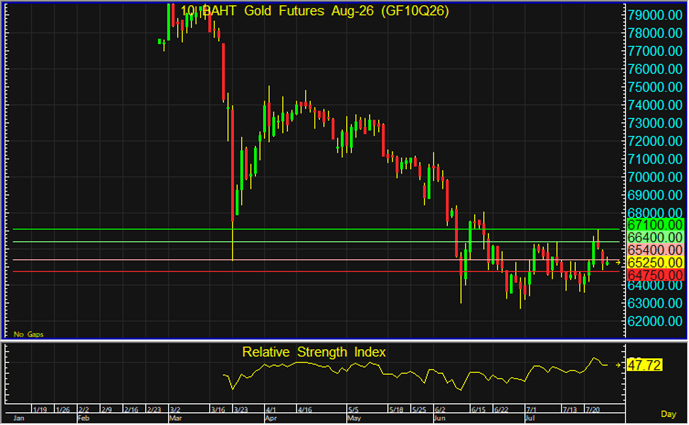Select the 65400.00 pink price label
Image resolution: width=689 pixels, height=425 pixels.
point(655,250)
